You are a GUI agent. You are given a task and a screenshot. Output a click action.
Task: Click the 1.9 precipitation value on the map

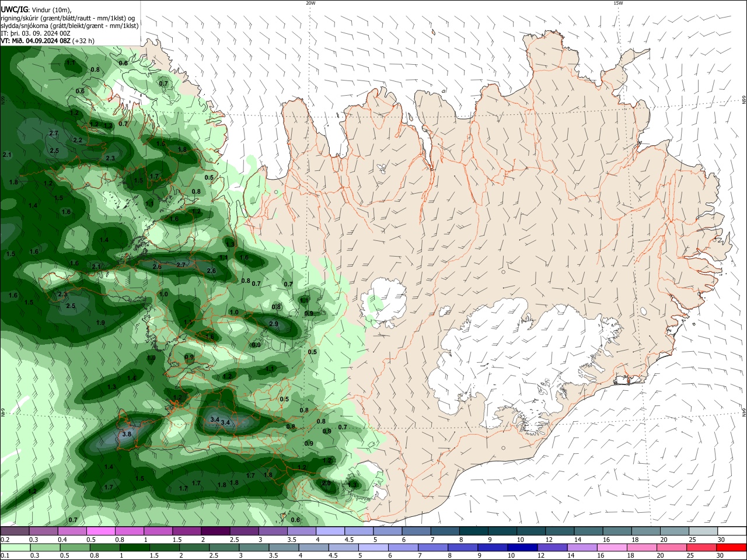tap(100, 323)
